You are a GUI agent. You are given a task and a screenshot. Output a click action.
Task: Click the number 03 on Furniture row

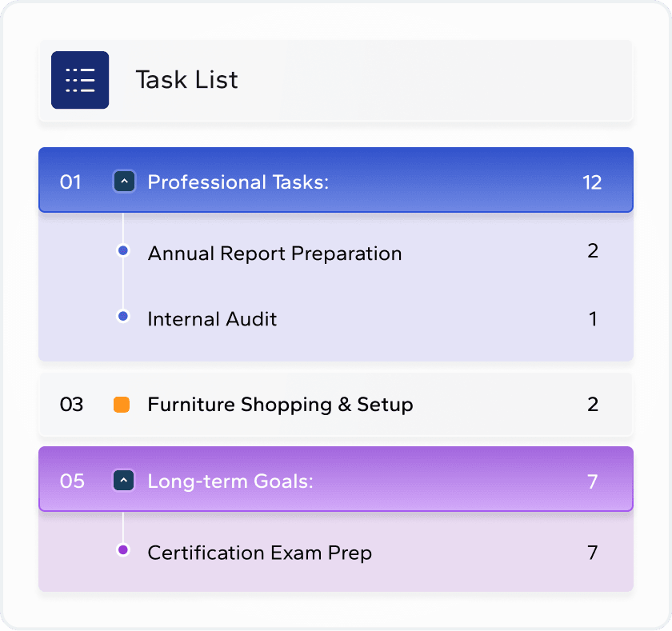coord(71,405)
